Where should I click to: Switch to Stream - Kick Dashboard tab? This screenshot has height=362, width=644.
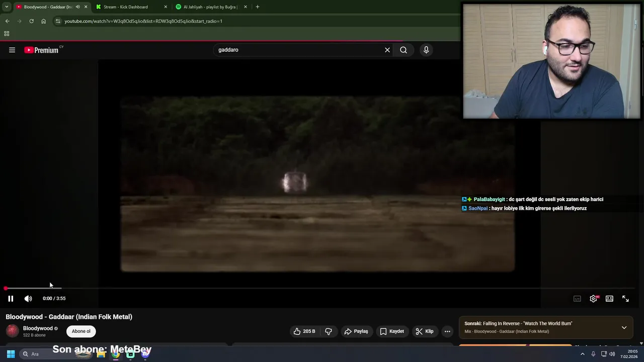[126, 7]
